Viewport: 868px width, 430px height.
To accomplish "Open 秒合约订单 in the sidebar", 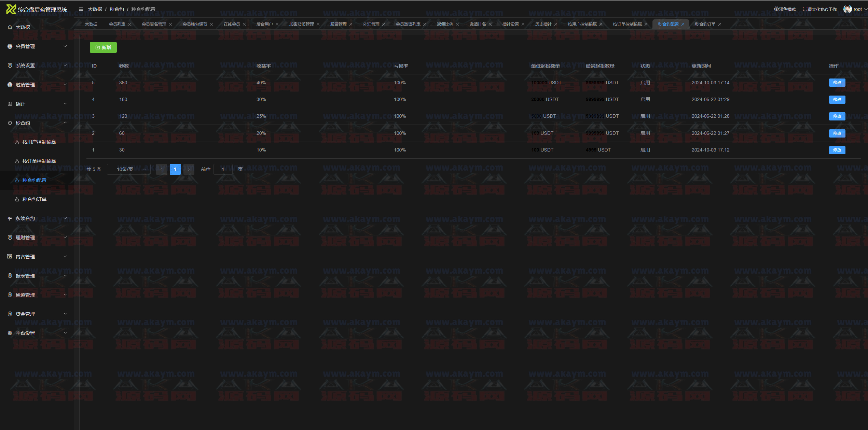I will [x=34, y=199].
